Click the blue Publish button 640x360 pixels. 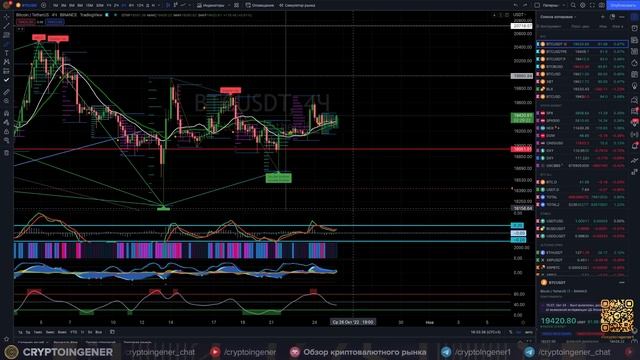(x=622, y=5)
